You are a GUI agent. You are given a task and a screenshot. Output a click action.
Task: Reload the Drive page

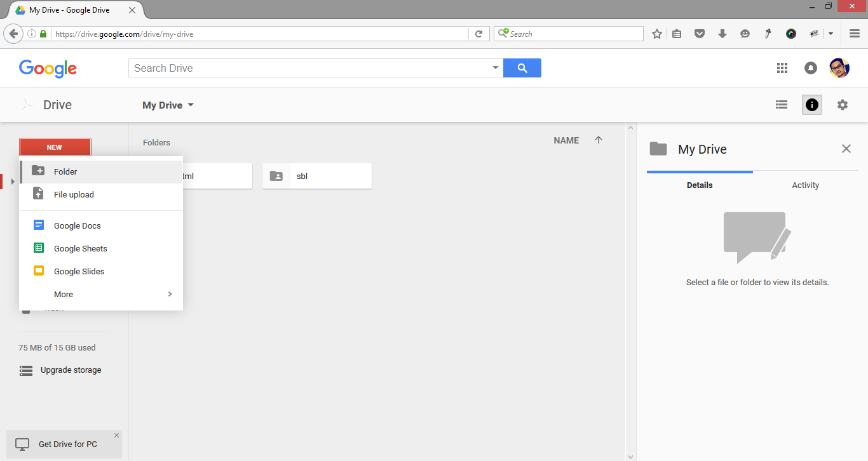point(479,34)
